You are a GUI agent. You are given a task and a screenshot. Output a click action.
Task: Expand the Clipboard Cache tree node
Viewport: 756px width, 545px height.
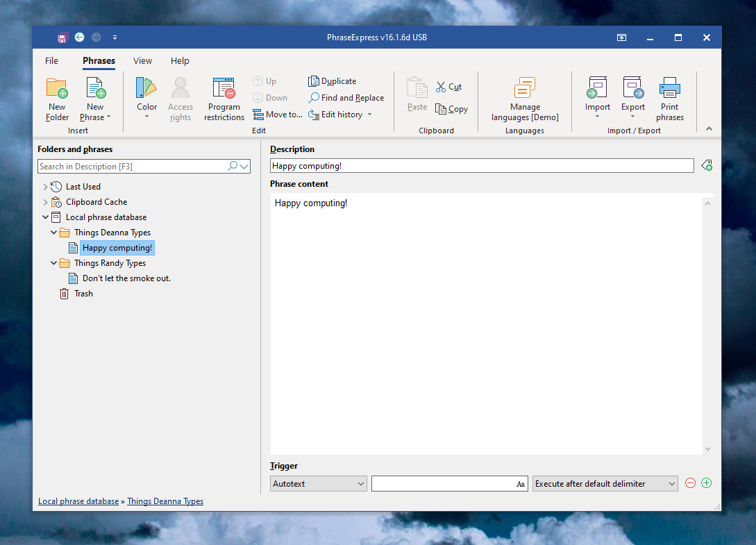tap(45, 202)
